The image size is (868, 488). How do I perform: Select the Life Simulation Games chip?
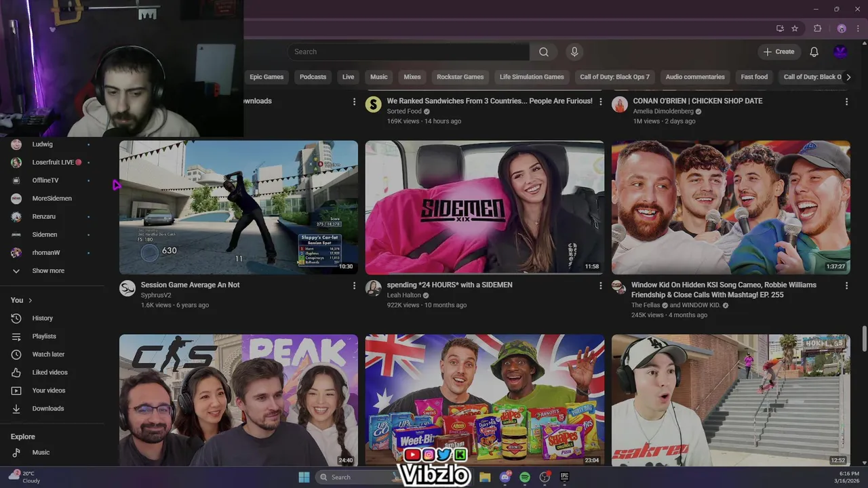(532, 77)
